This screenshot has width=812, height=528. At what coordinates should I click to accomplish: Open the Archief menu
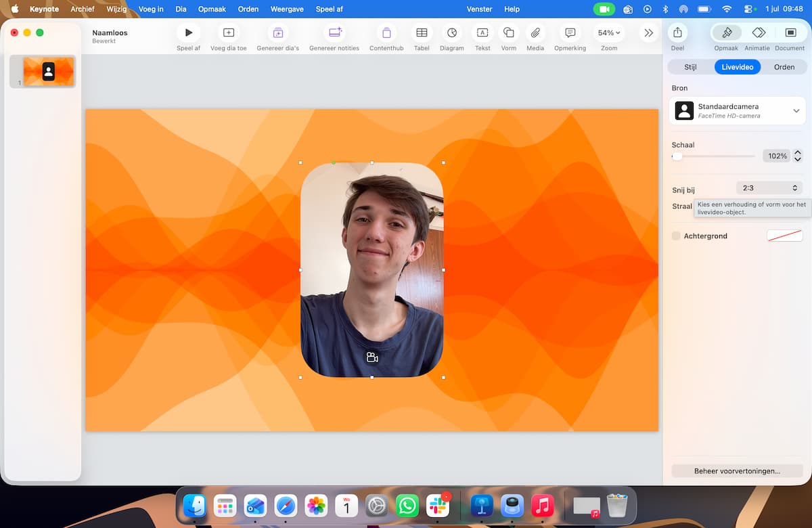(83, 9)
